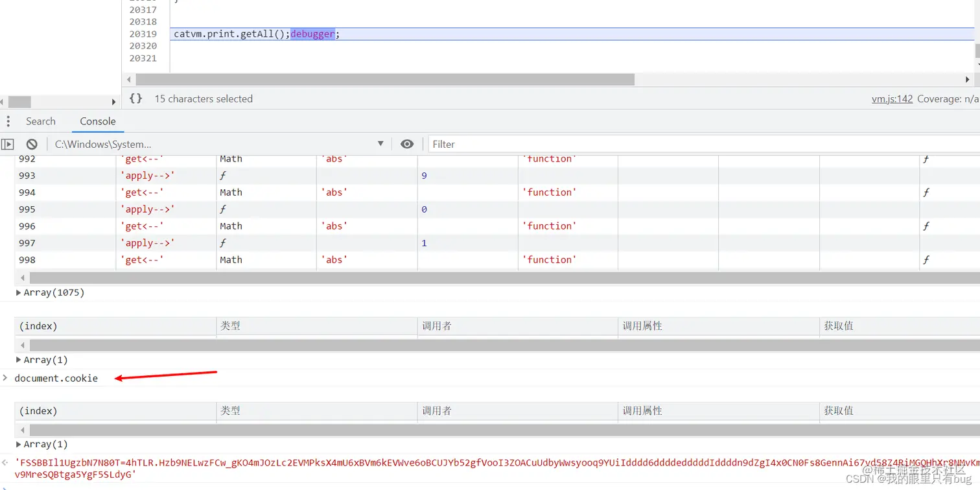Click the bottom table's horizontal scrollbar

pyautogui.click(x=504, y=430)
